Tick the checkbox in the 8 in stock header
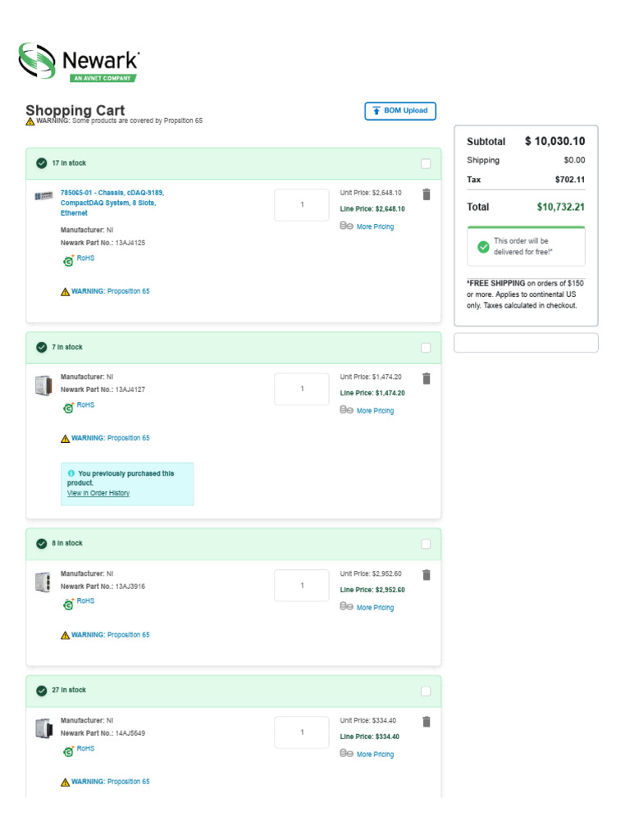 pos(426,544)
